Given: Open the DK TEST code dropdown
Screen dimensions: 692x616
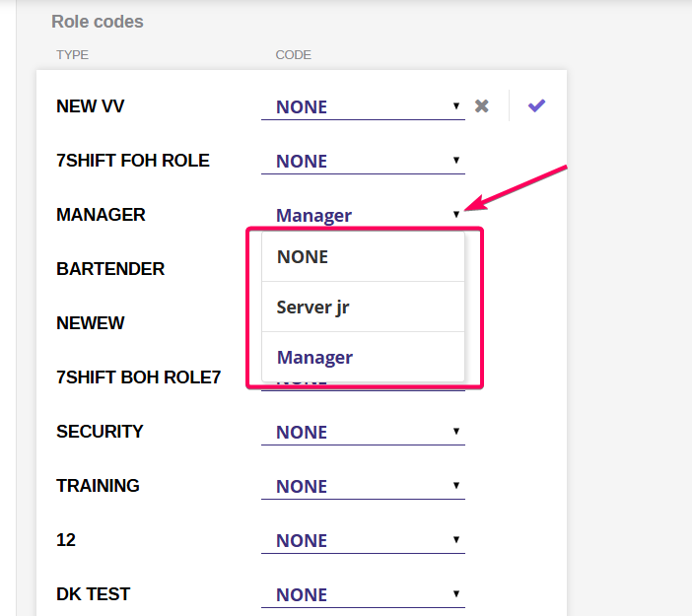Looking at the screenshot, I should (x=362, y=594).
